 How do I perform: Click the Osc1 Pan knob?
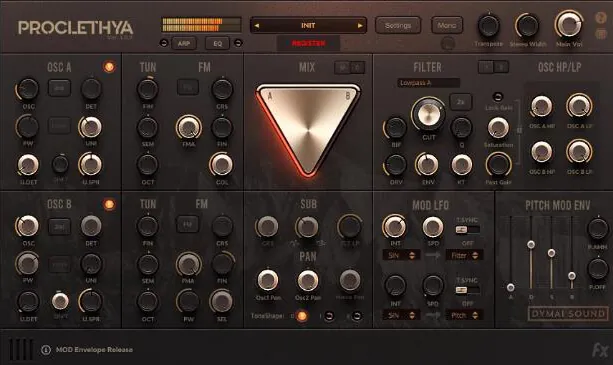(268, 281)
